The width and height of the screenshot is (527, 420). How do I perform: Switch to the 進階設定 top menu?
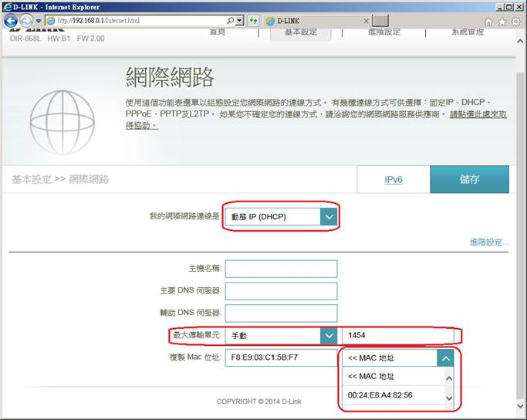tap(383, 32)
